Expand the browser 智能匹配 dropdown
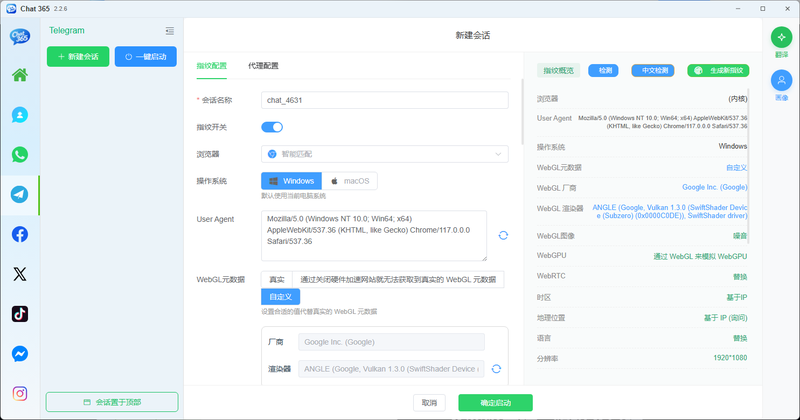This screenshot has height=420, width=800. point(385,154)
